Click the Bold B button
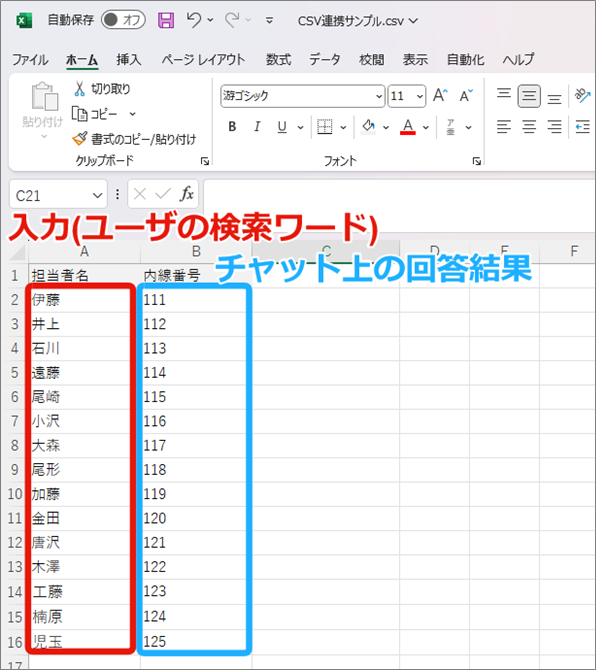 pos(232,126)
